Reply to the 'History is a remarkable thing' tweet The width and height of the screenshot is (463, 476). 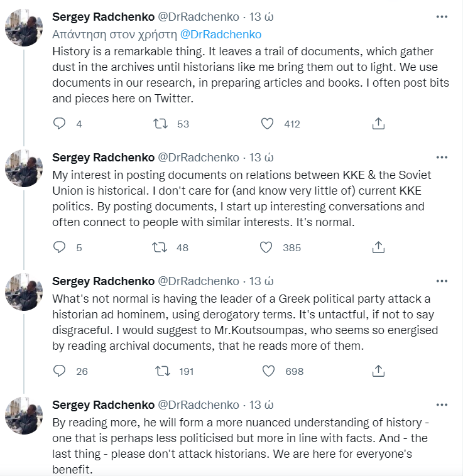coord(60,124)
